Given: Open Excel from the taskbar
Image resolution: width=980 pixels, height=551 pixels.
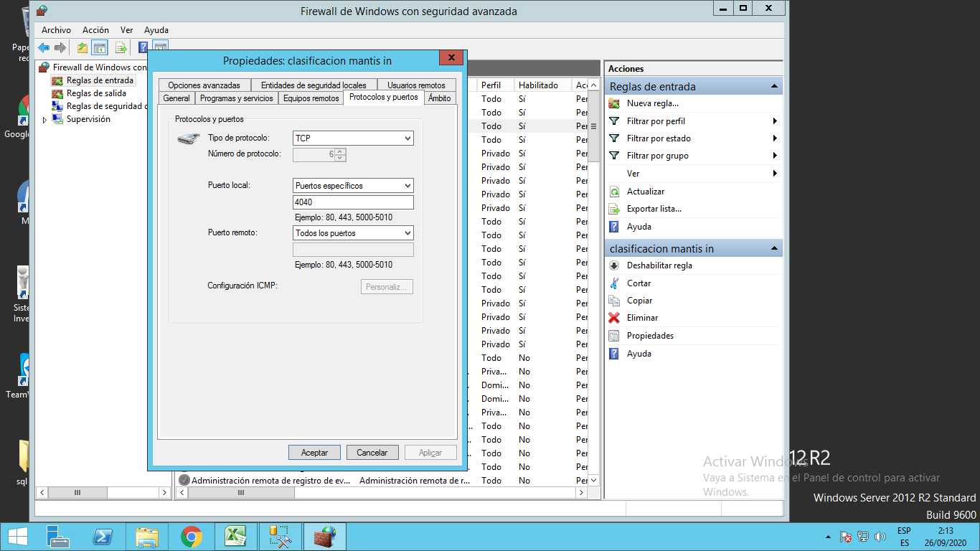Looking at the screenshot, I should [x=235, y=537].
